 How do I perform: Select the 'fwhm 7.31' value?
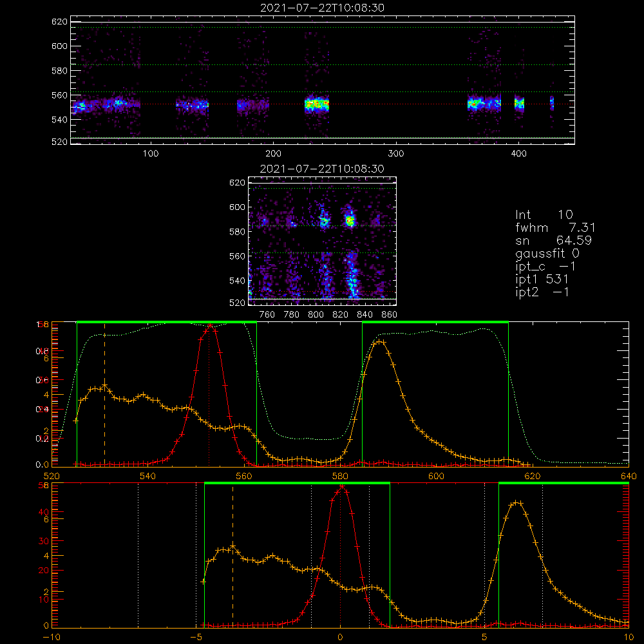555,227
